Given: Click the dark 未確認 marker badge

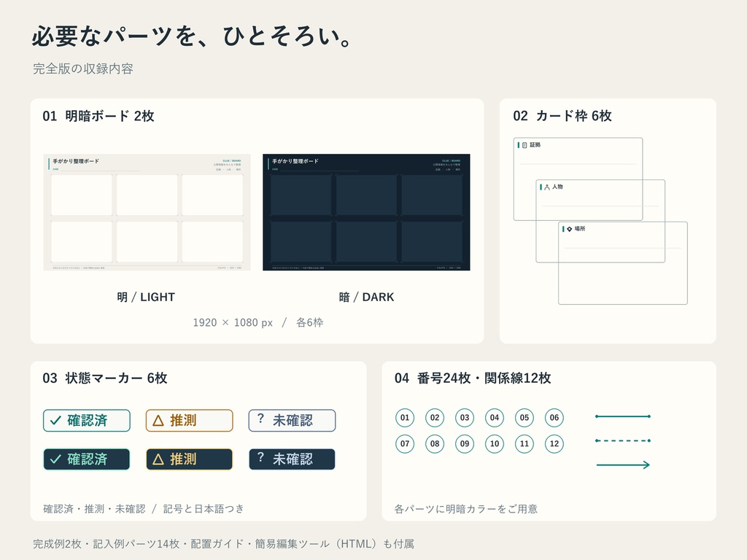Looking at the screenshot, I should click(x=292, y=459).
